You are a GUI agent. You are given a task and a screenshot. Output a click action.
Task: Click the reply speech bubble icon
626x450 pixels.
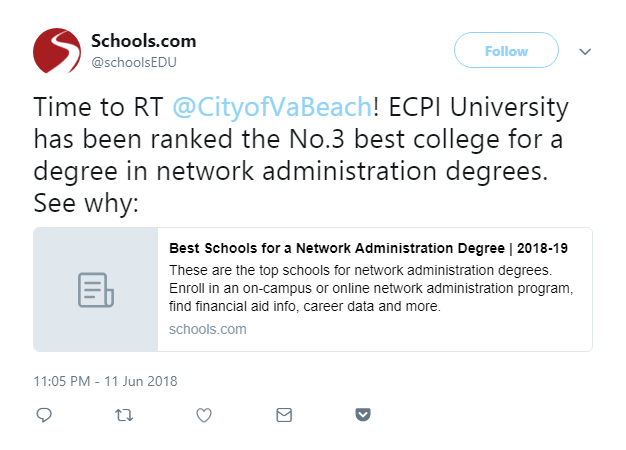44,415
